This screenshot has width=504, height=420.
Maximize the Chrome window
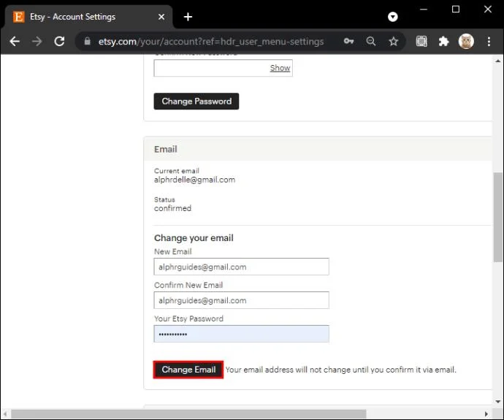[x=456, y=9]
